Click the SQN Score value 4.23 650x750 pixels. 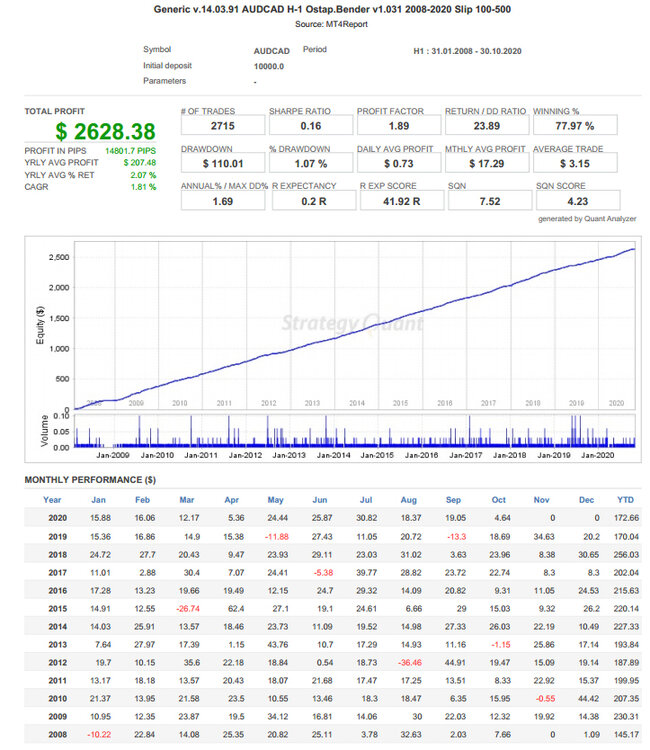[578, 201]
